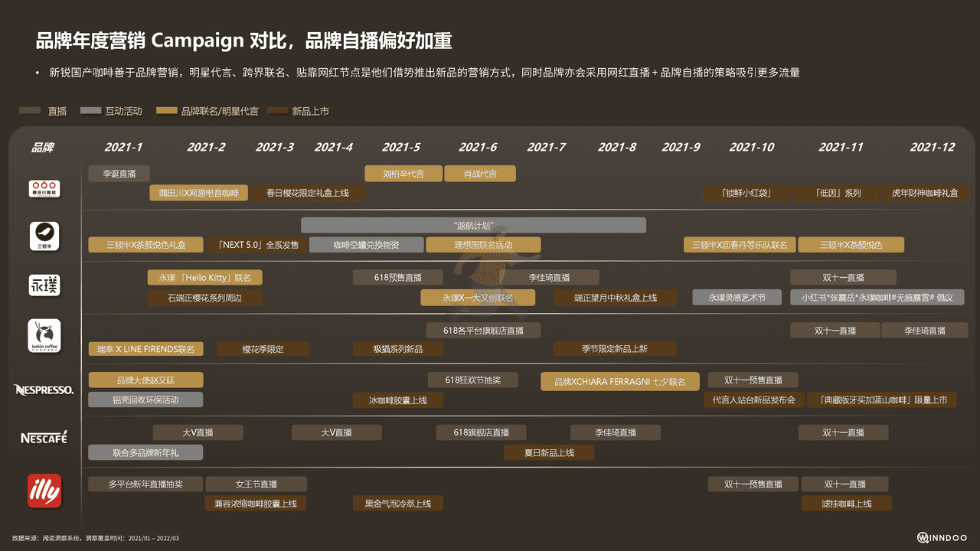Select the 2021-10 month column header
980x551 pixels.
752,147
